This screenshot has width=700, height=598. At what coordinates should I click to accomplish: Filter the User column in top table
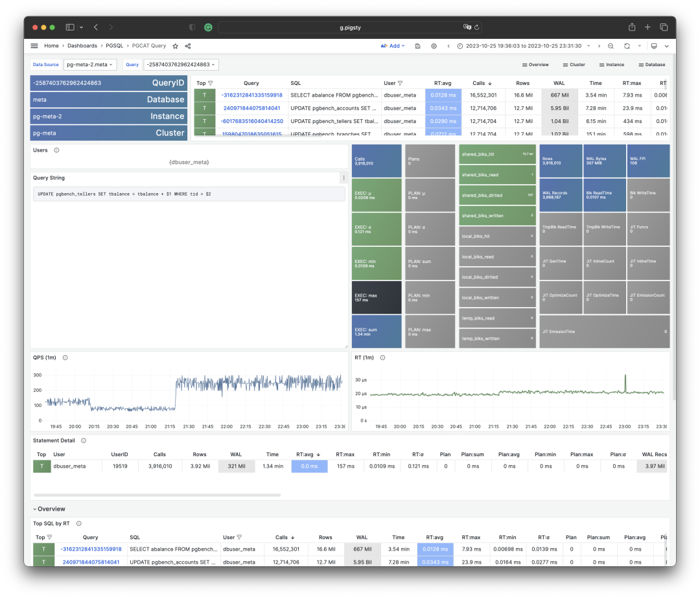[x=400, y=83]
